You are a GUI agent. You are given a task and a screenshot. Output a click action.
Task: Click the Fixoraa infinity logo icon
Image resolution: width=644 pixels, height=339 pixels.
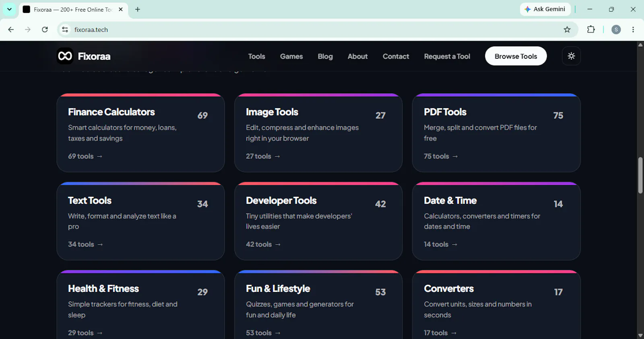point(65,56)
